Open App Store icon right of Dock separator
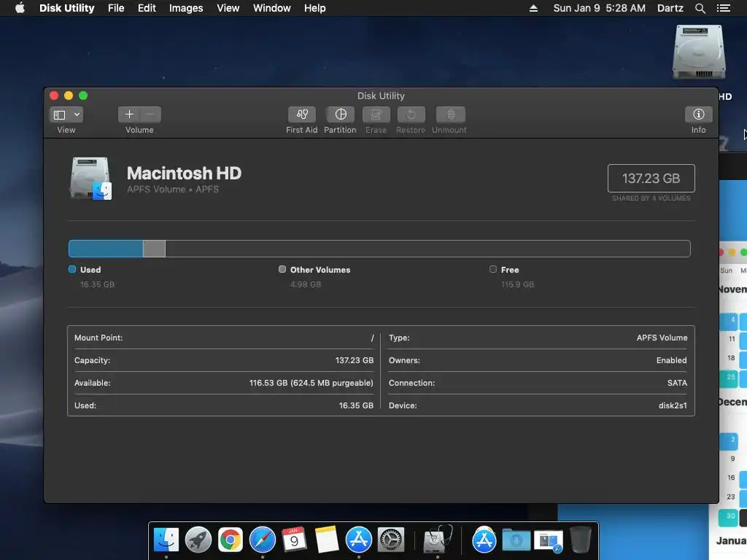 [484, 540]
